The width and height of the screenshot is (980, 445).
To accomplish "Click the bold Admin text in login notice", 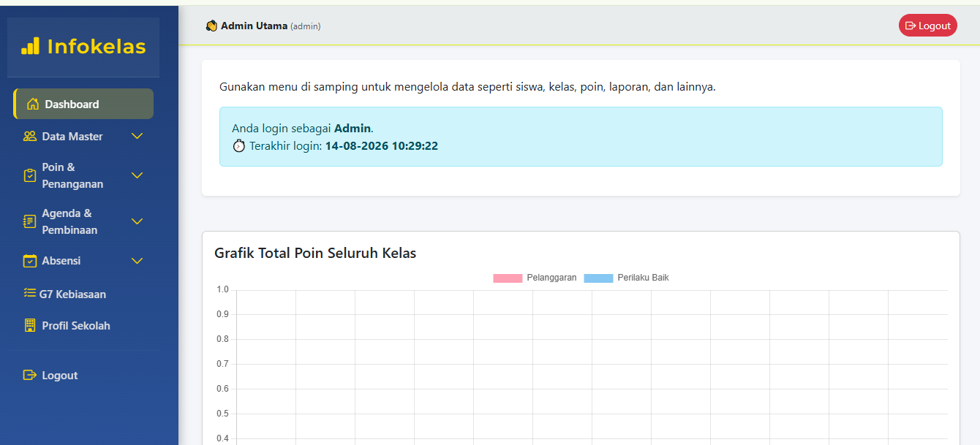I will (353, 128).
